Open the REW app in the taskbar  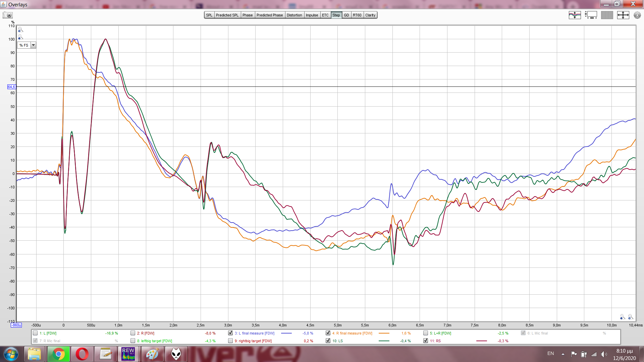(x=128, y=354)
